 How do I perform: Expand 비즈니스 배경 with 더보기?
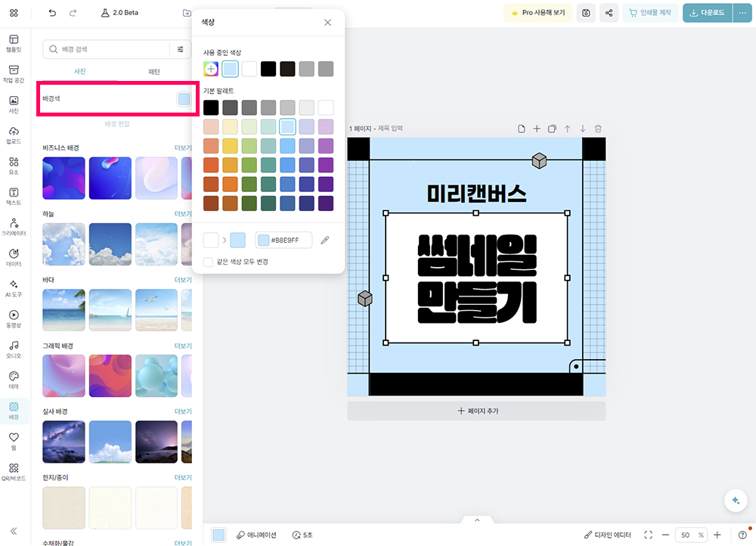click(183, 147)
